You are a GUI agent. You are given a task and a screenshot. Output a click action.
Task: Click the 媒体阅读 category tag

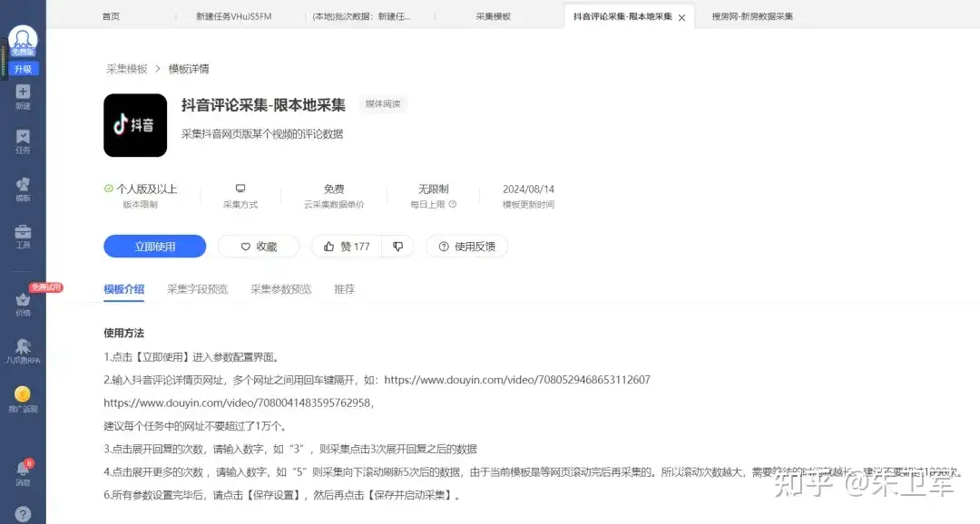[383, 103]
